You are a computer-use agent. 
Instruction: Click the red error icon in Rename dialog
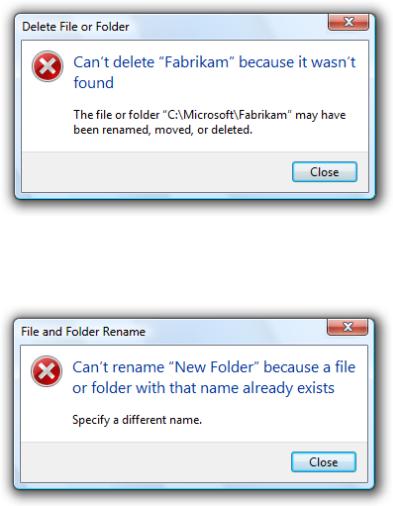[46, 371]
